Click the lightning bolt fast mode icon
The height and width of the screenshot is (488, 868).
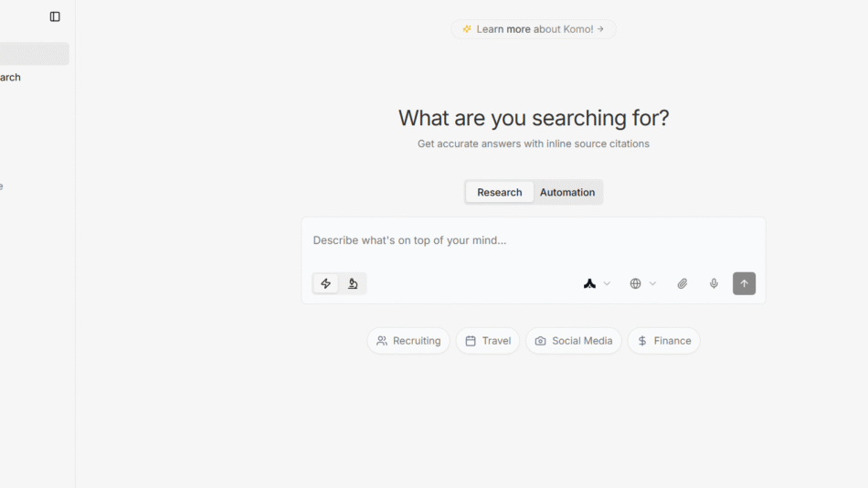pos(326,283)
